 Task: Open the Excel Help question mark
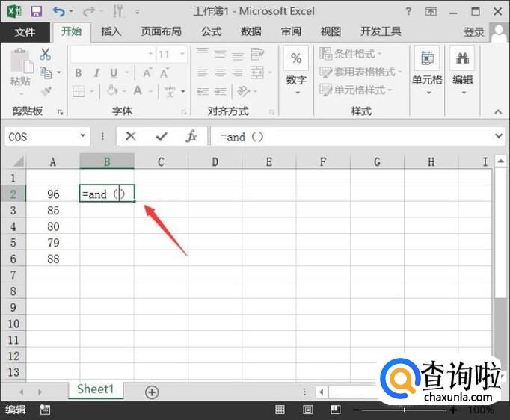[x=408, y=12]
